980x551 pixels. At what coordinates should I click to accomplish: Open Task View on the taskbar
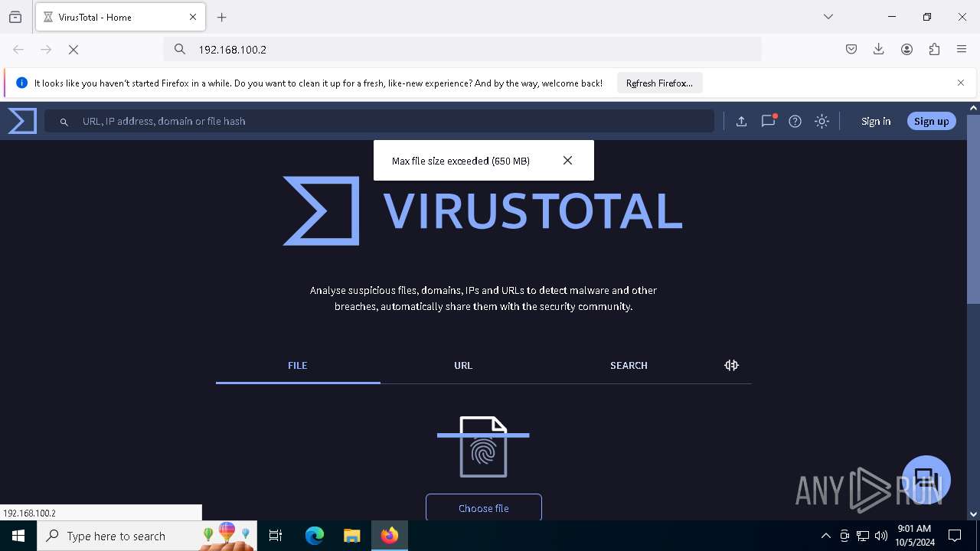pyautogui.click(x=276, y=536)
